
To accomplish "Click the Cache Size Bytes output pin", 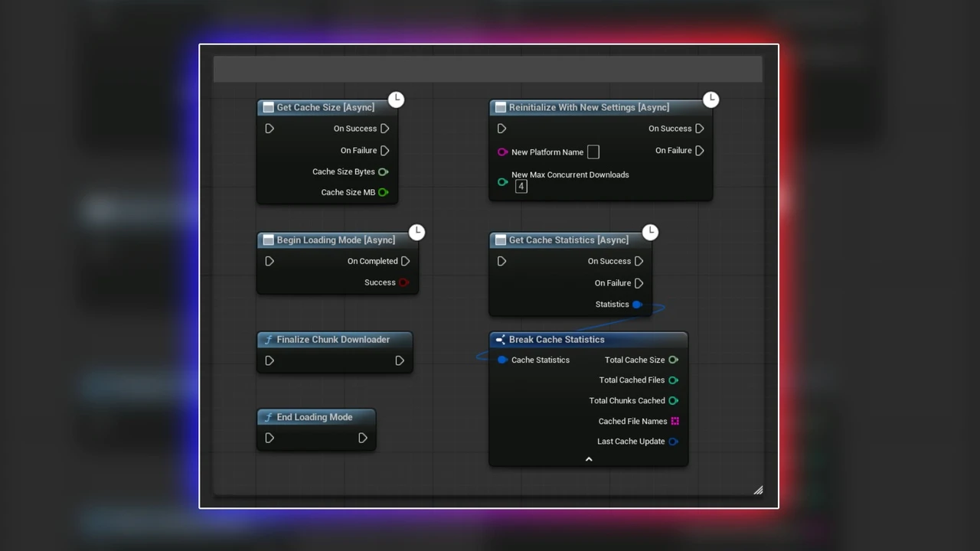I will point(384,172).
